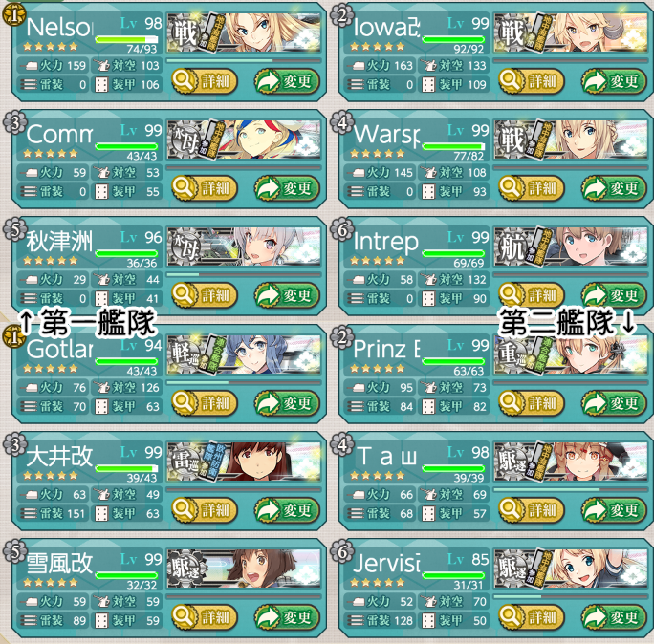Open 詳細 for 雪風改

[205, 616]
